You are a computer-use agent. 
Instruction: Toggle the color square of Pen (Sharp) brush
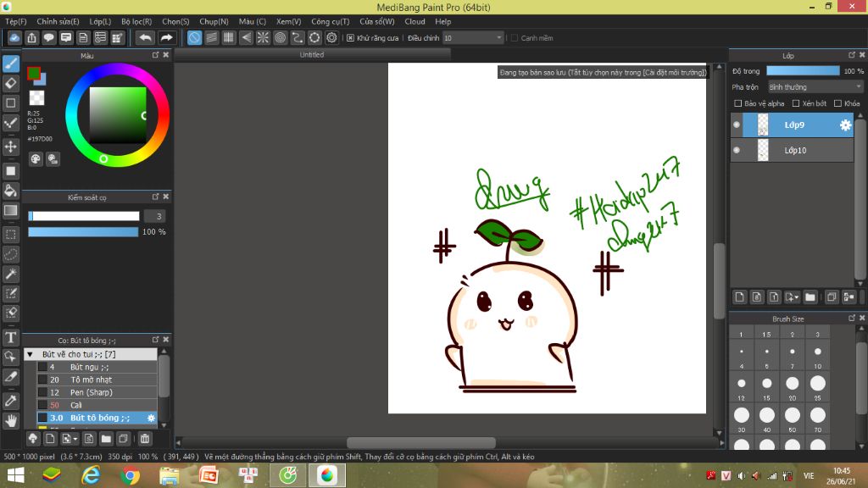[42, 392]
